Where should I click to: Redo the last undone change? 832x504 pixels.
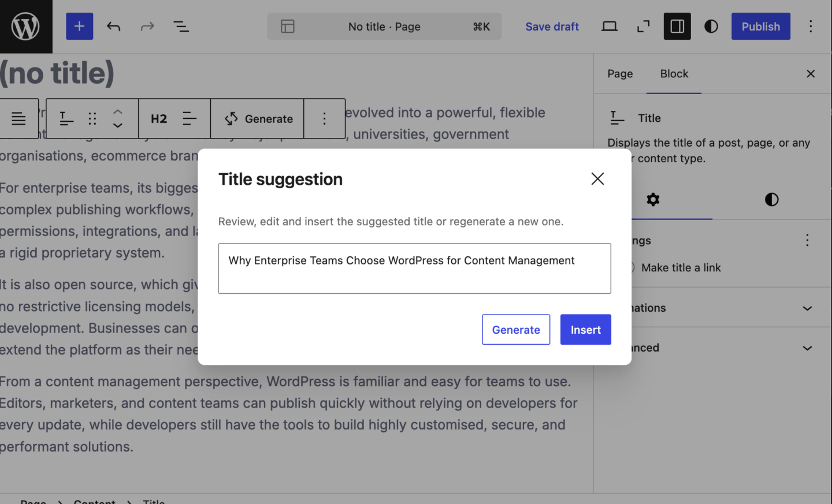[x=147, y=27]
